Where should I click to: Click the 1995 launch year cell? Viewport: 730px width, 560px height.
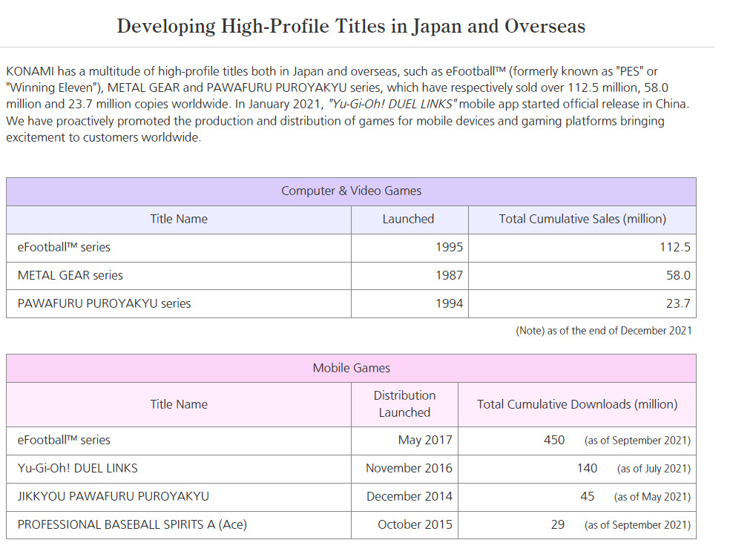(x=449, y=247)
